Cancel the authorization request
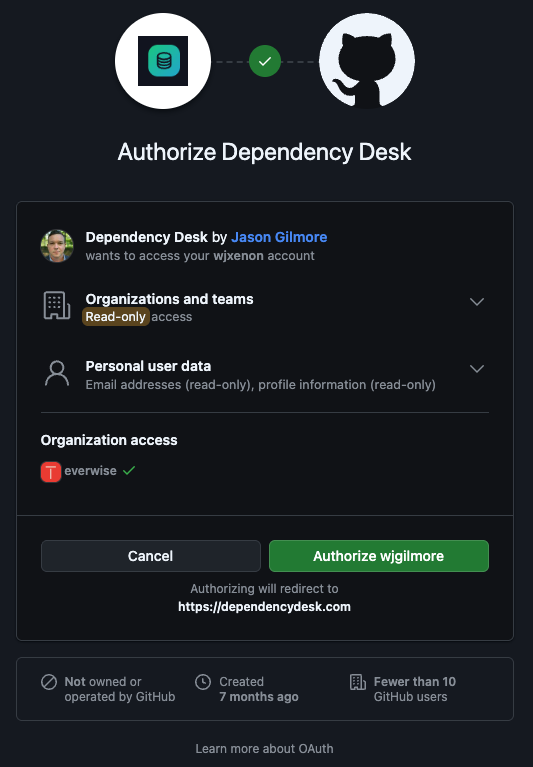The height and width of the screenshot is (767, 533). coord(151,556)
